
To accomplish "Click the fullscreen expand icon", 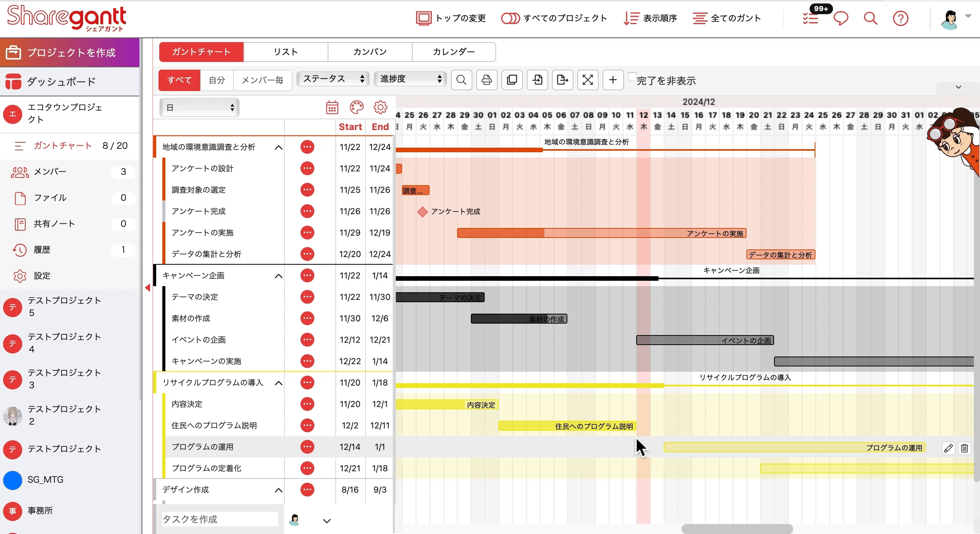I will (588, 80).
